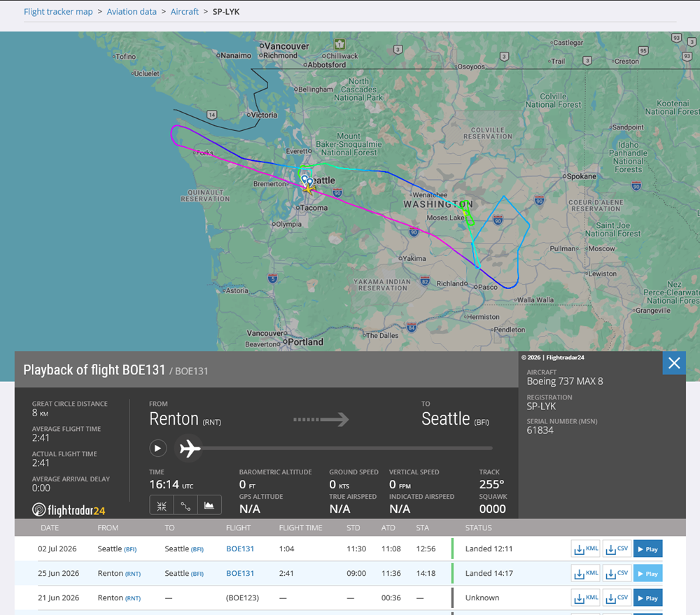This screenshot has height=615, width=700.
Task: Open Aviation data breadcrumb link
Action: click(132, 12)
